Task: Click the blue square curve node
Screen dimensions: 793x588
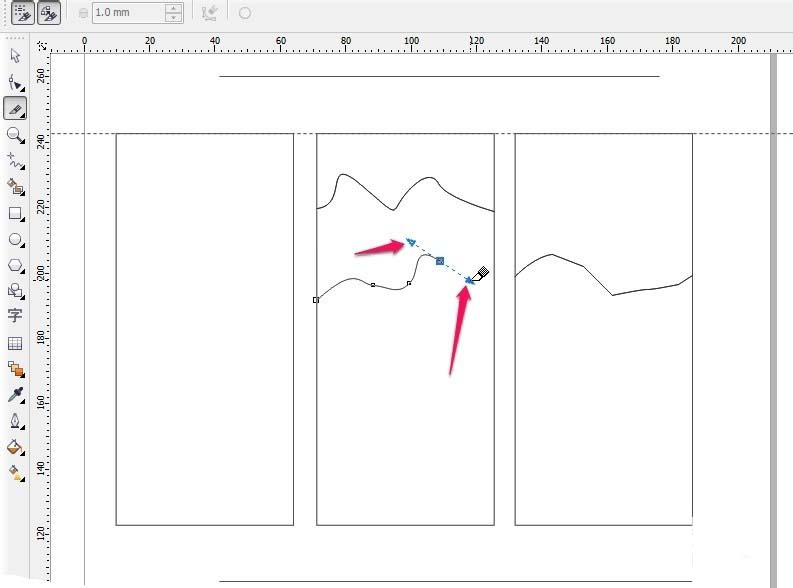Action: click(x=440, y=261)
